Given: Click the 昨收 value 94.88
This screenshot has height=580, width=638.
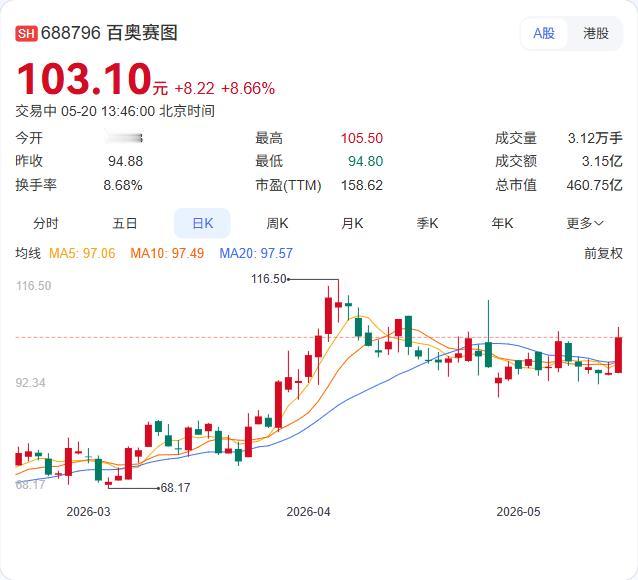Looking at the screenshot, I should point(125,161).
